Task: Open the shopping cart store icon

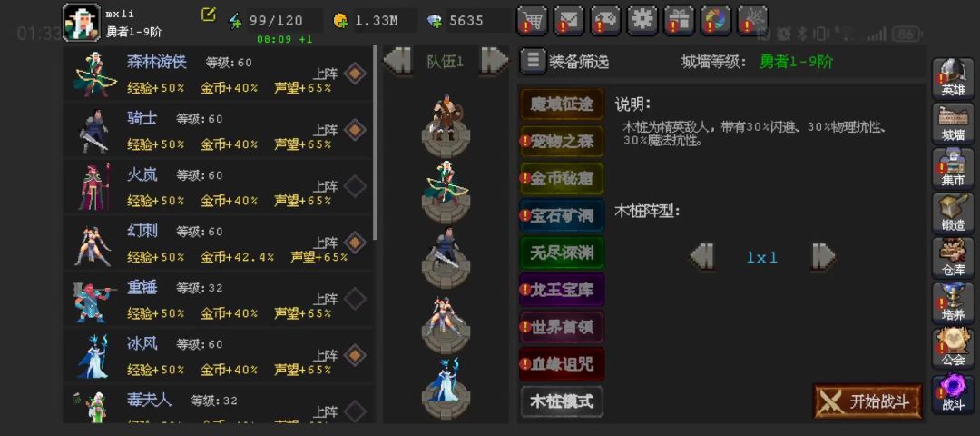Action: tap(532, 21)
